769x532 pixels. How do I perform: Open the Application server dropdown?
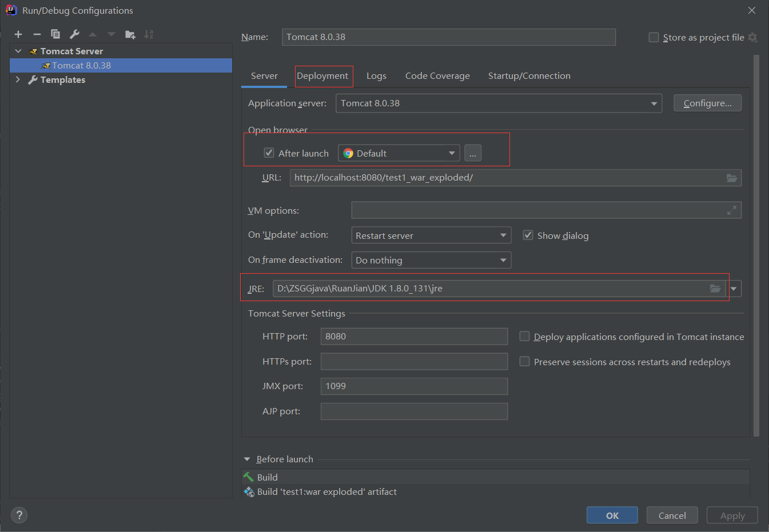pyautogui.click(x=498, y=103)
